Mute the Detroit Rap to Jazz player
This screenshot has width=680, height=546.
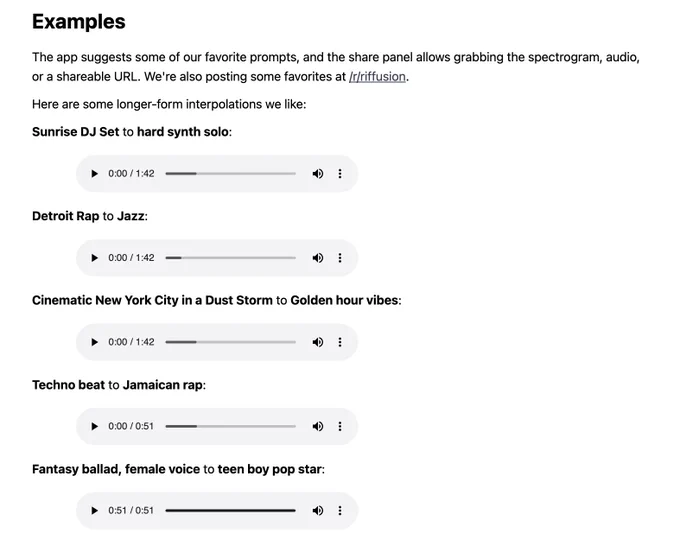click(x=318, y=258)
